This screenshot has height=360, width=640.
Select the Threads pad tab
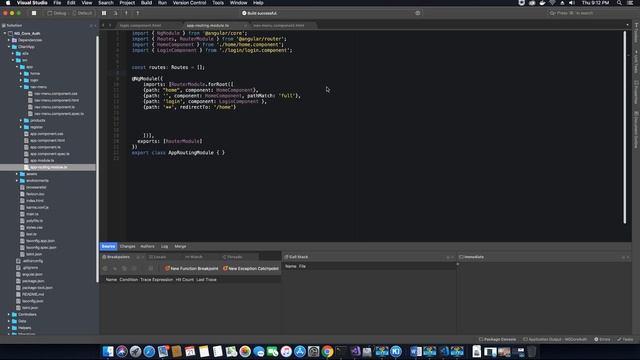pos(233,257)
